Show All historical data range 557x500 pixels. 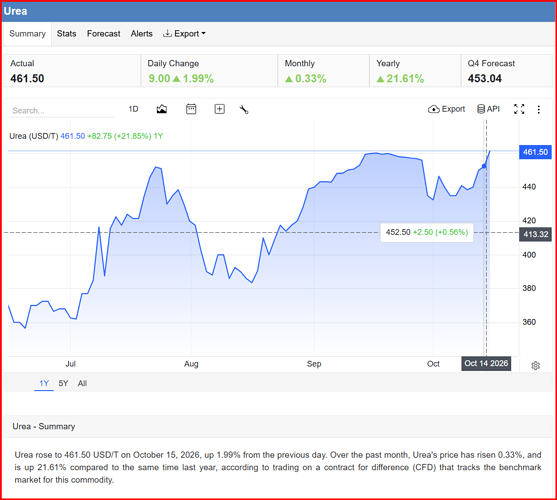pos(82,383)
